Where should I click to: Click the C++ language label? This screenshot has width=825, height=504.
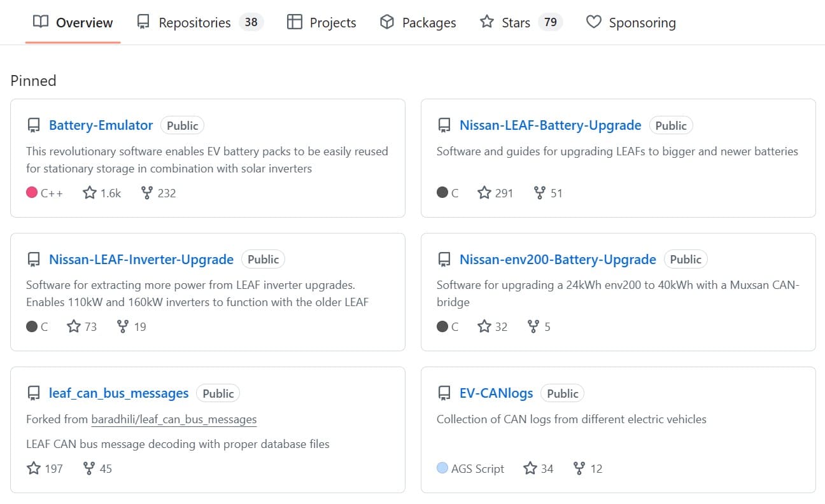(52, 193)
